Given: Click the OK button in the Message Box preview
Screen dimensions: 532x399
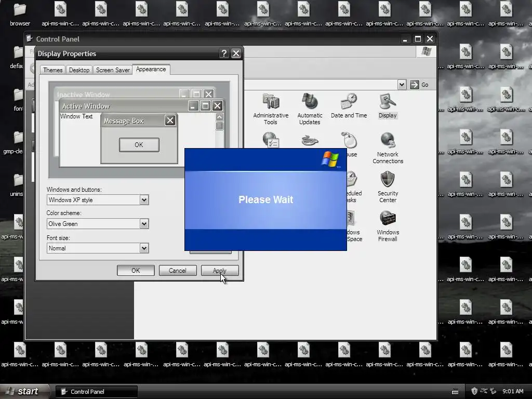Looking at the screenshot, I should [x=139, y=145].
